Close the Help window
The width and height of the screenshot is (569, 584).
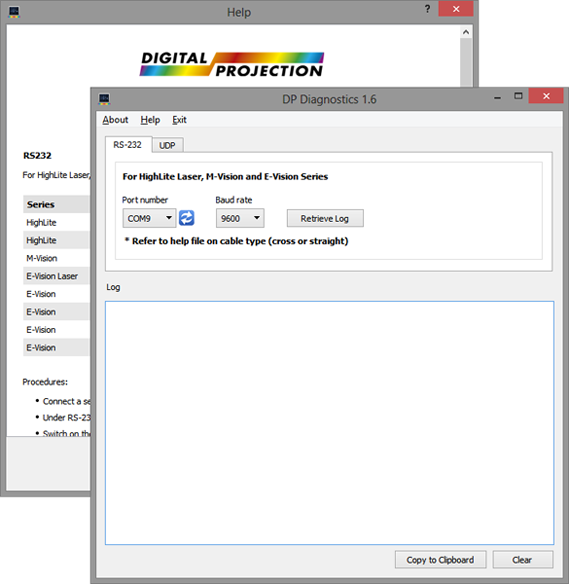tap(456, 9)
